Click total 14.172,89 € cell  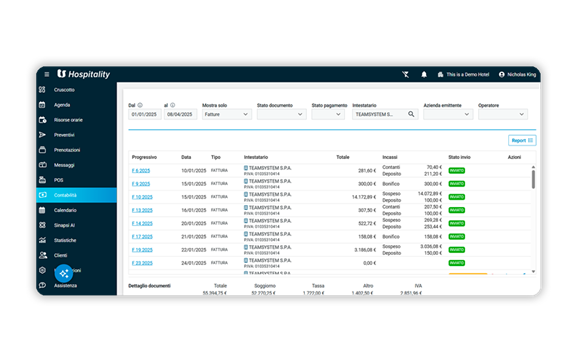(364, 197)
